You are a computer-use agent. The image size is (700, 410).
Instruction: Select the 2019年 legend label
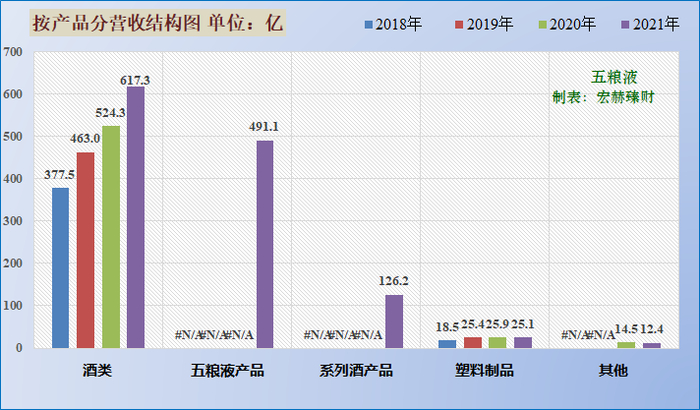(490, 24)
